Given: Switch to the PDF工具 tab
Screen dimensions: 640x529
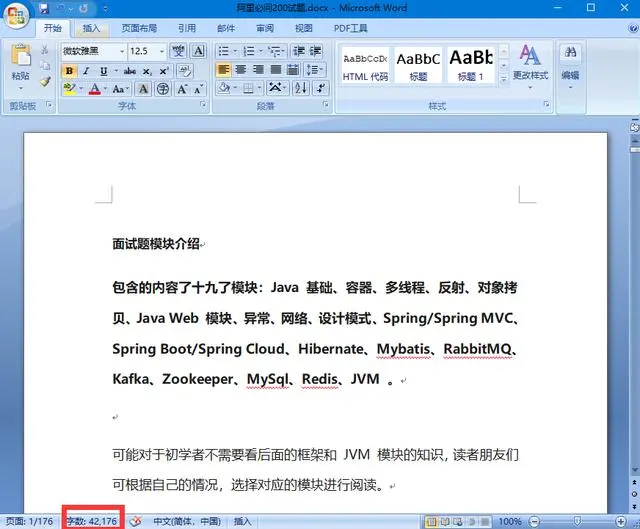Looking at the screenshot, I should (351, 28).
